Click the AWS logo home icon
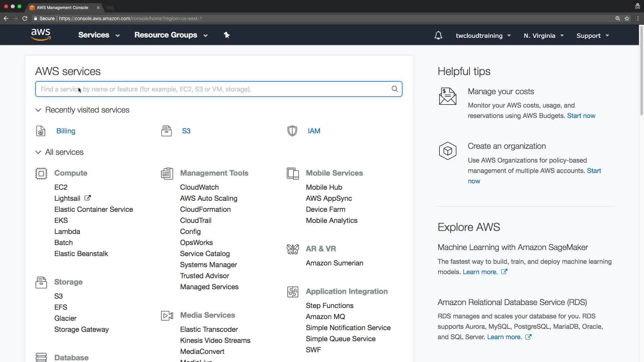The height and width of the screenshot is (362, 644). (x=41, y=35)
